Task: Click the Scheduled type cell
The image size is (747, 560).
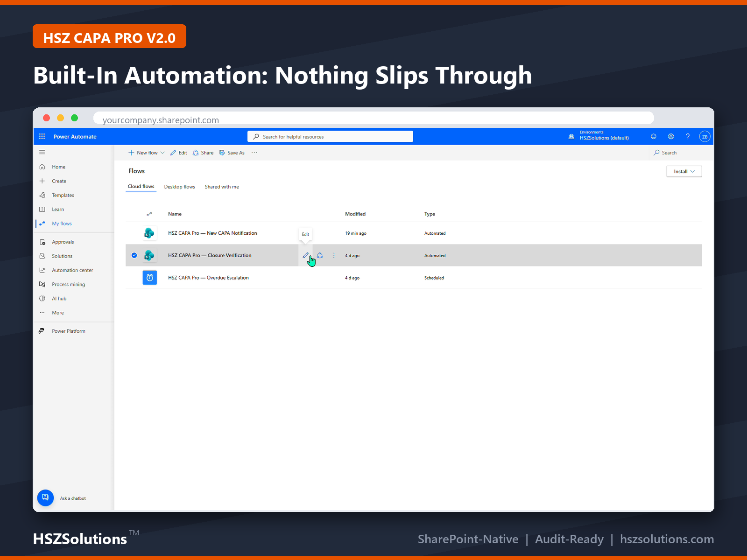Action: click(x=434, y=278)
